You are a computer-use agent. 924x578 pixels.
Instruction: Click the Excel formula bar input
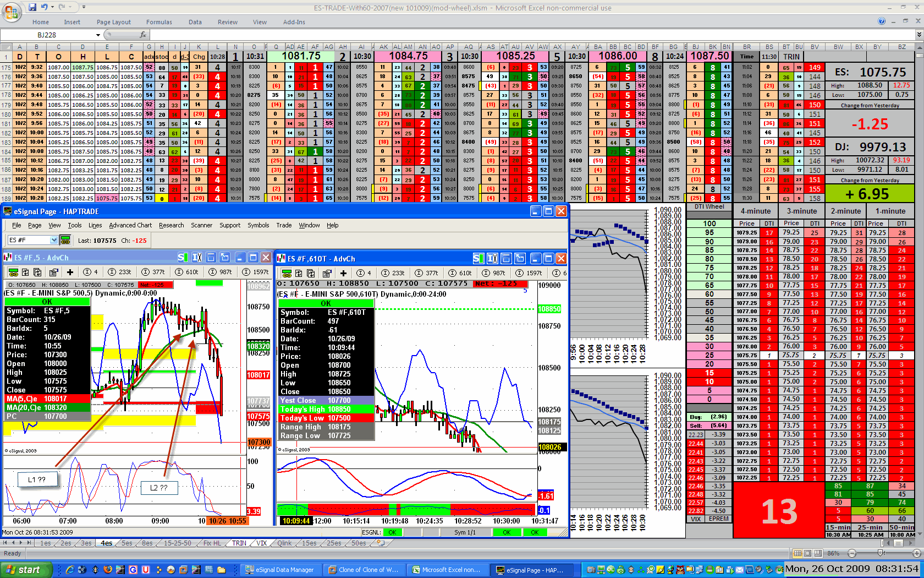531,35
